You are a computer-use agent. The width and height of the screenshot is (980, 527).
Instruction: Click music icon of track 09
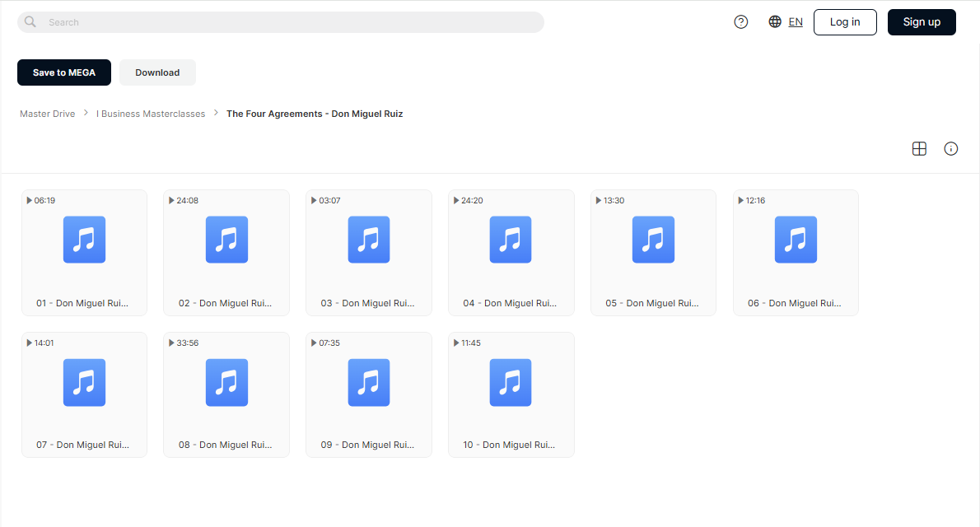tap(369, 383)
